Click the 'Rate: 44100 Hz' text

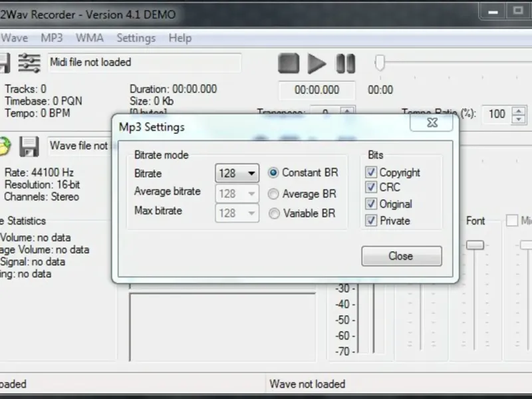click(x=39, y=172)
